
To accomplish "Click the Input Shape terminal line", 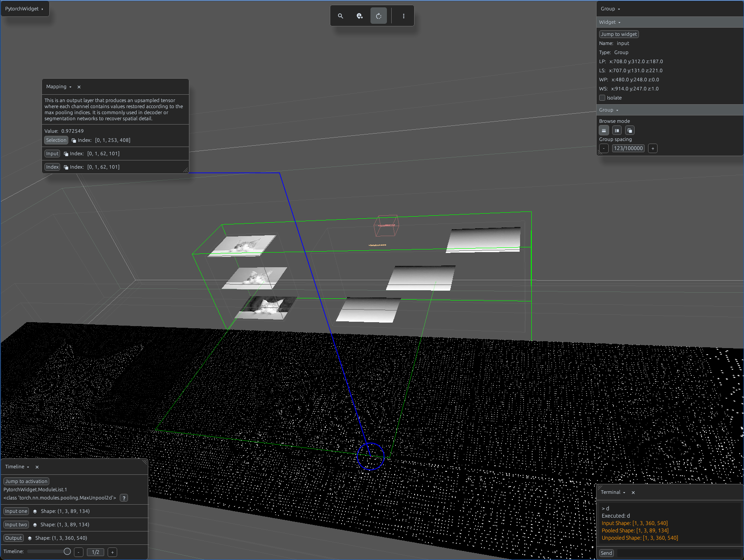I will (635, 524).
